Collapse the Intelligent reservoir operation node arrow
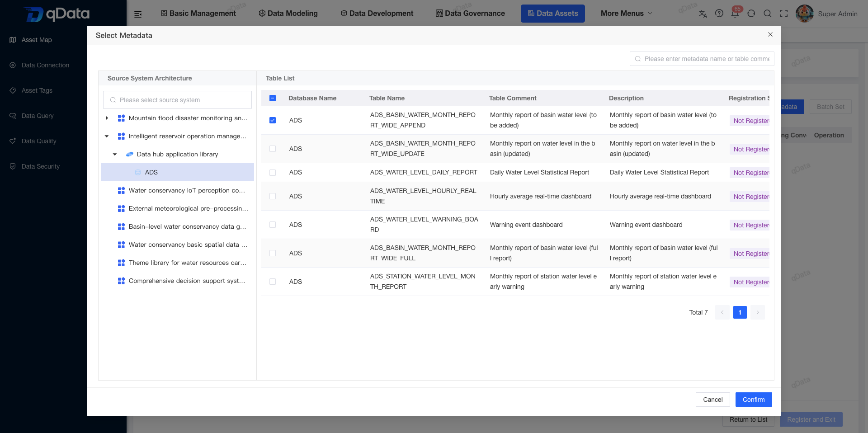The width and height of the screenshot is (868, 433). (x=107, y=136)
